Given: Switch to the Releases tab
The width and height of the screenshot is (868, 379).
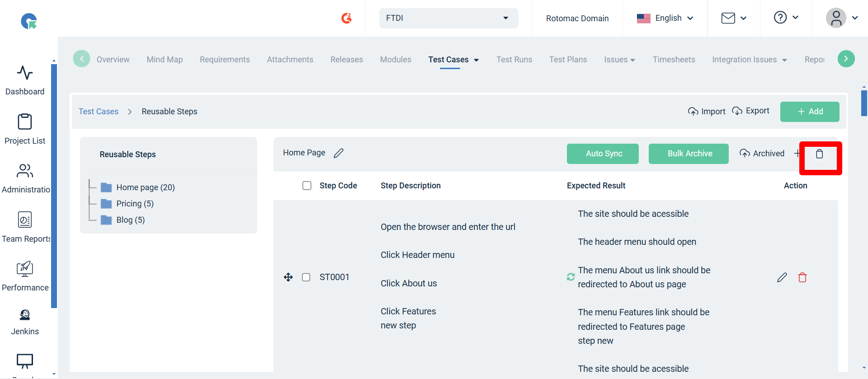Looking at the screenshot, I should [347, 60].
